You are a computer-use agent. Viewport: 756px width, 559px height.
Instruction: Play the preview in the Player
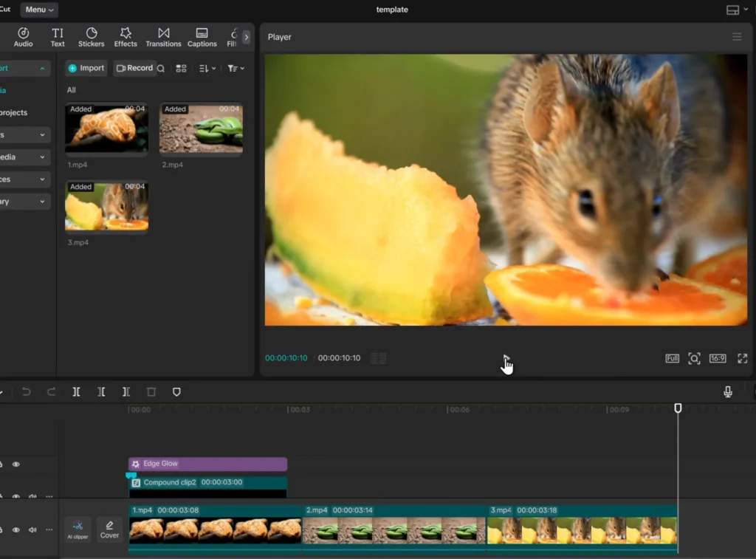(x=506, y=358)
